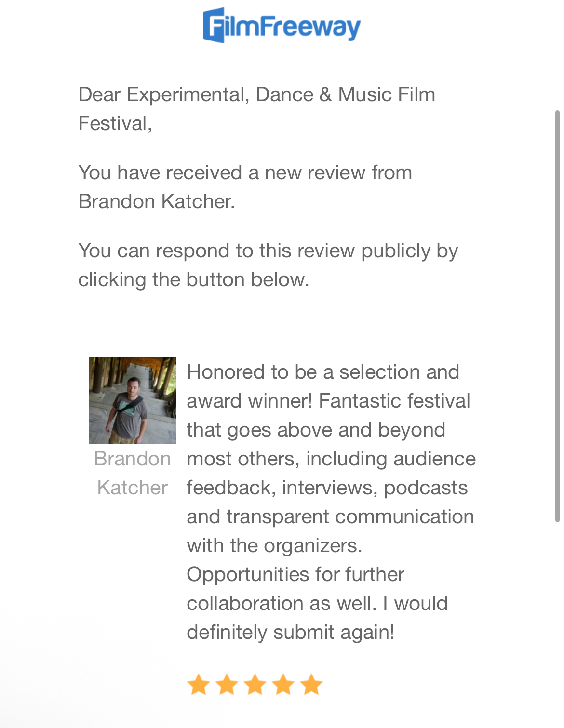This screenshot has width=564, height=728.
Task: Click the 'Honored to be a selection' line
Action: (x=322, y=372)
